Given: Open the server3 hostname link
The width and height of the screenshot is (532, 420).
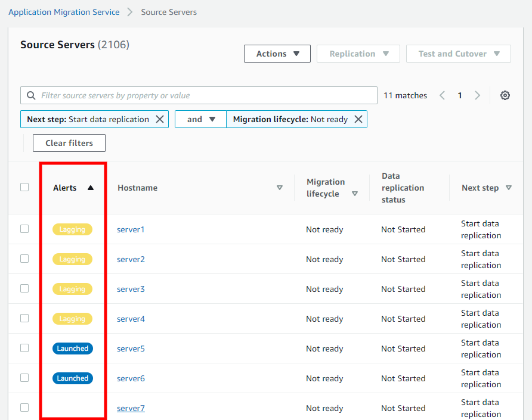Looking at the screenshot, I should 131,289.
